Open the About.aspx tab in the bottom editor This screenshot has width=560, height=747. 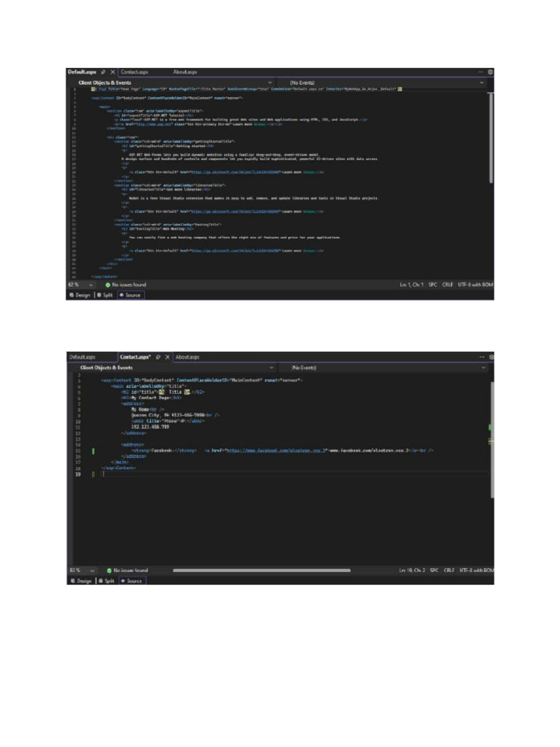click(187, 357)
